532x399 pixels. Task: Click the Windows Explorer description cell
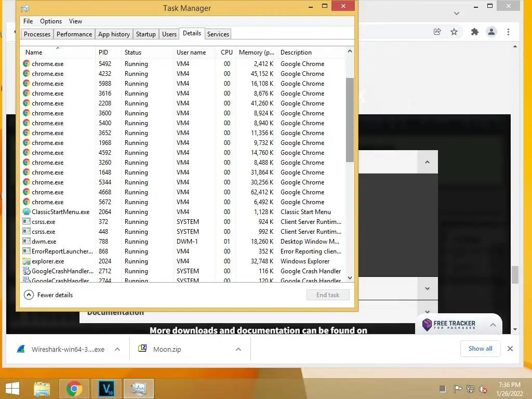coord(305,261)
